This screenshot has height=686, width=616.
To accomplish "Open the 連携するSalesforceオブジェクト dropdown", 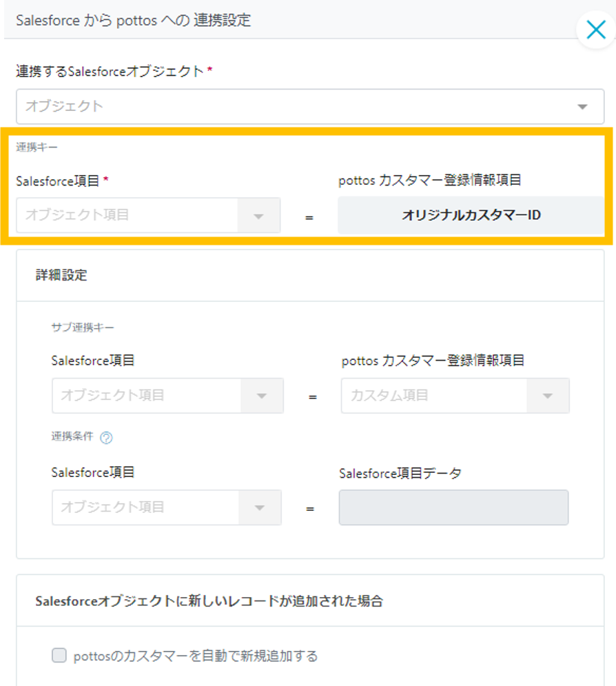I will tap(310, 106).
